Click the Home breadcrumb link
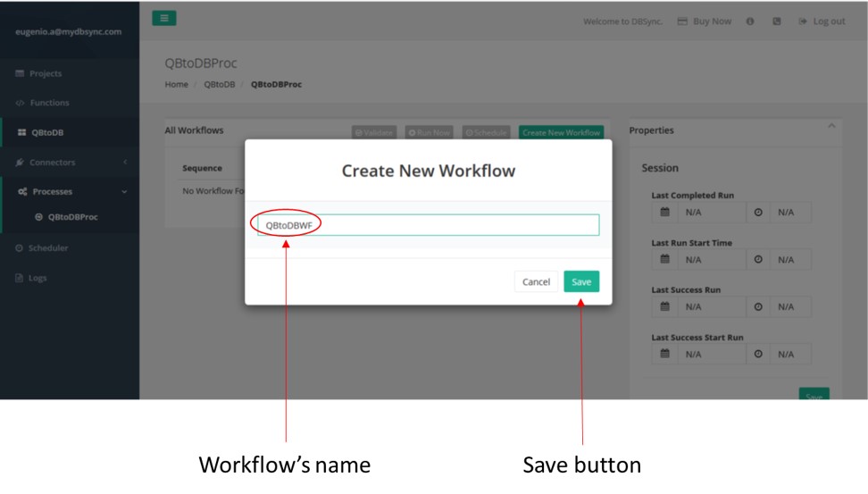868x494 pixels. click(176, 85)
